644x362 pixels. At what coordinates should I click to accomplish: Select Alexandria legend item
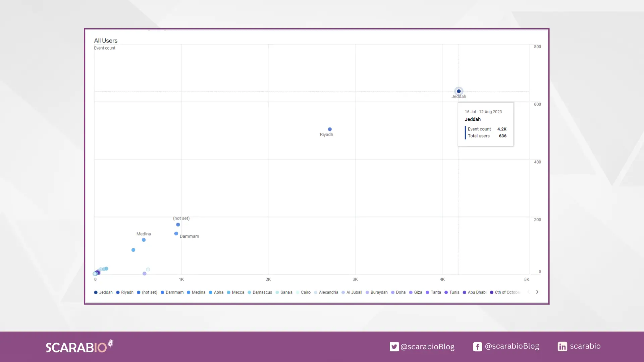tap(326, 292)
